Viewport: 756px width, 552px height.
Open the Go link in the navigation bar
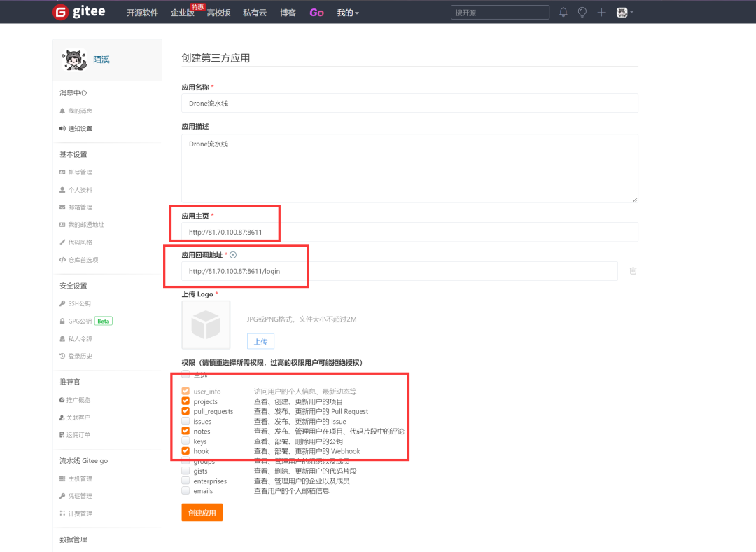coord(316,13)
